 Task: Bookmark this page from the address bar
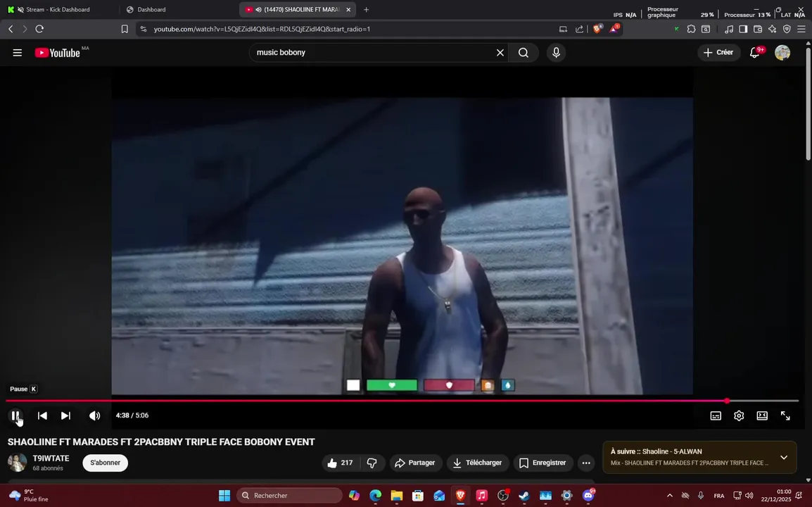coord(125,29)
